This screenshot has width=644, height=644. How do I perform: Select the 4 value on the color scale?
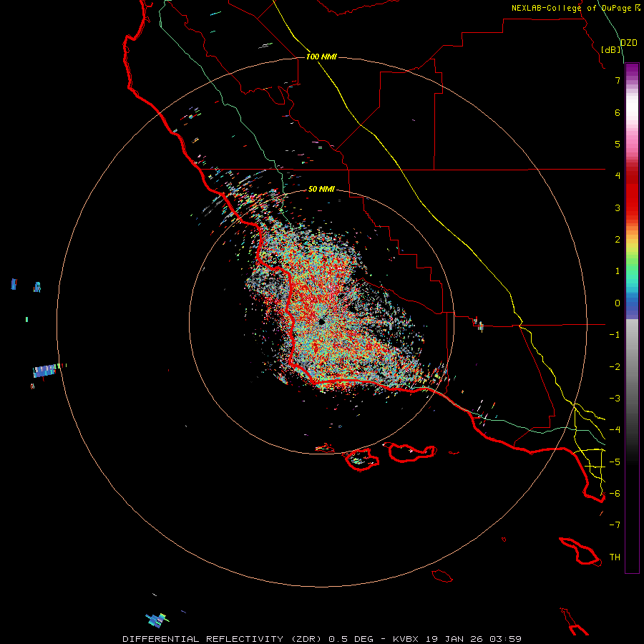point(618,176)
